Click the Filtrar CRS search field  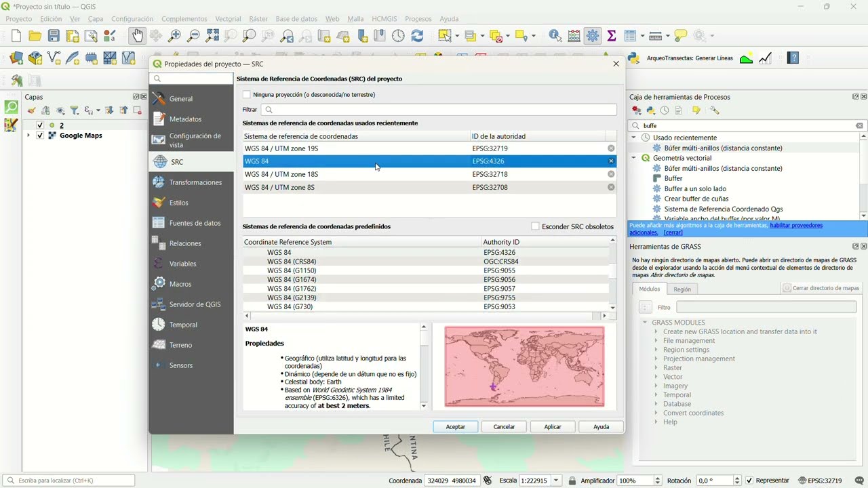pyautogui.click(x=439, y=110)
